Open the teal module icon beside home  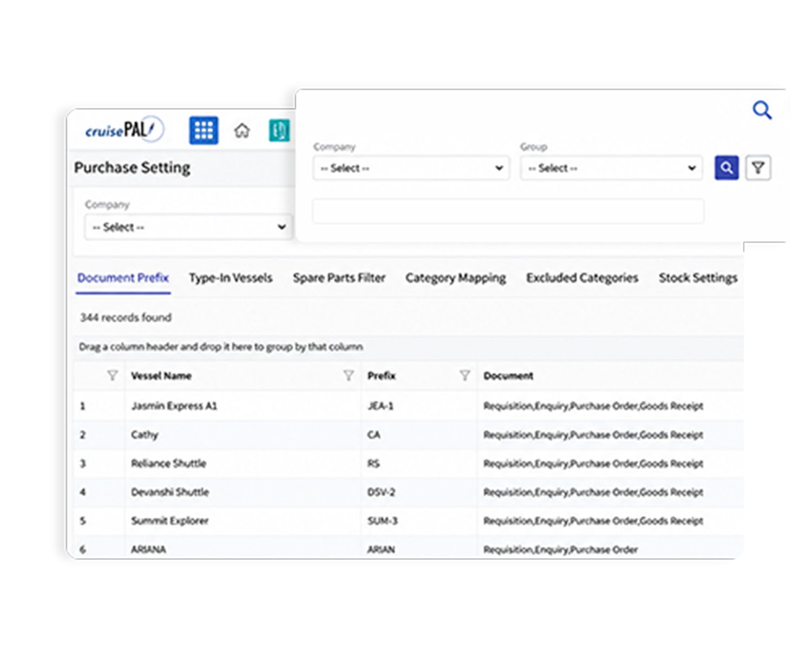(279, 131)
